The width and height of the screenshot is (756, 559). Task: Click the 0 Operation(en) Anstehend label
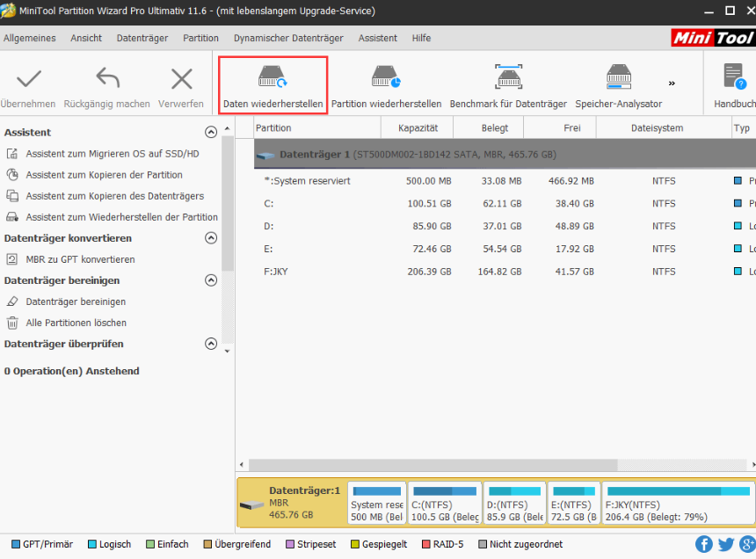coord(71,371)
